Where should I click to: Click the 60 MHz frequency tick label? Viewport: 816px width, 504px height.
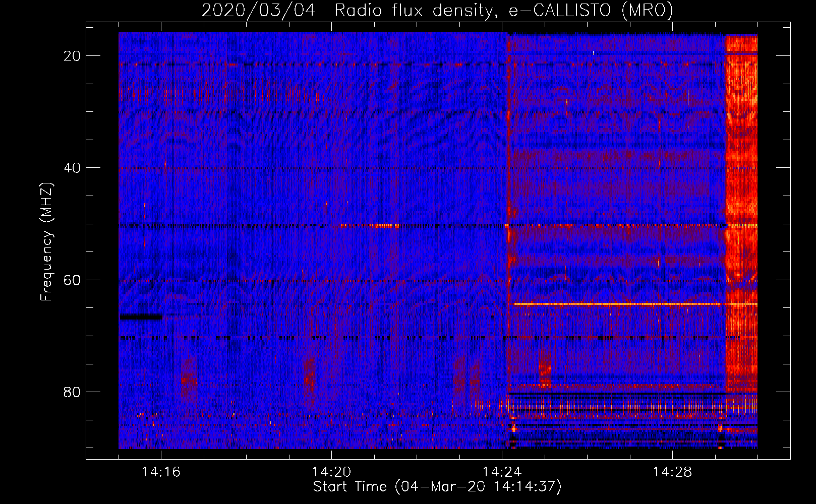(72, 280)
